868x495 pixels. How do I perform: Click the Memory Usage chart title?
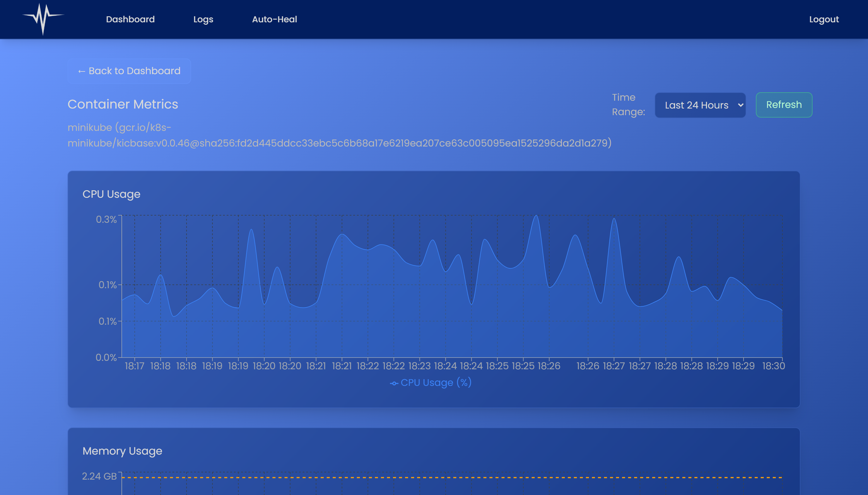pos(122,451)
